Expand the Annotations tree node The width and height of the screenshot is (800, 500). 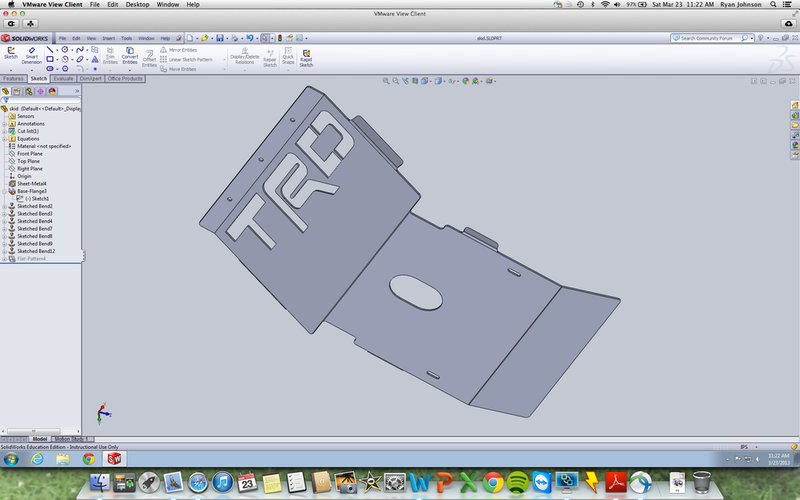(x=4, y=123)
